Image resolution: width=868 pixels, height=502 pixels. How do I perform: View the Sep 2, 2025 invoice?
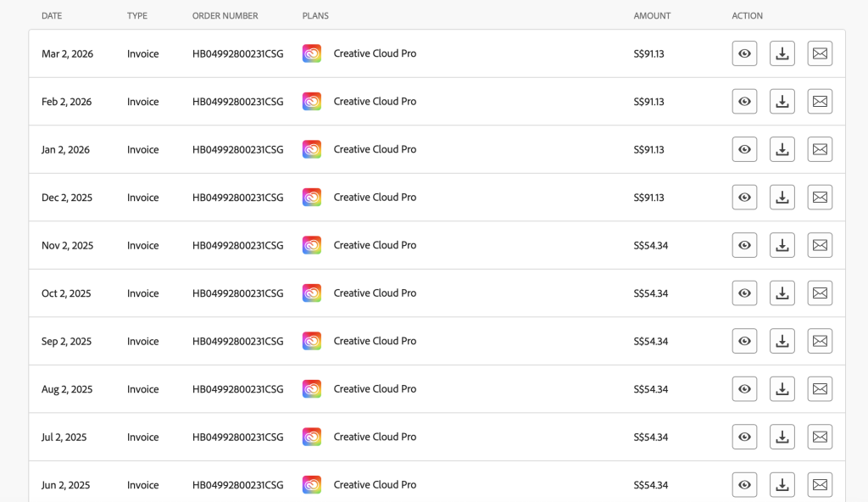tap(744, 341)
